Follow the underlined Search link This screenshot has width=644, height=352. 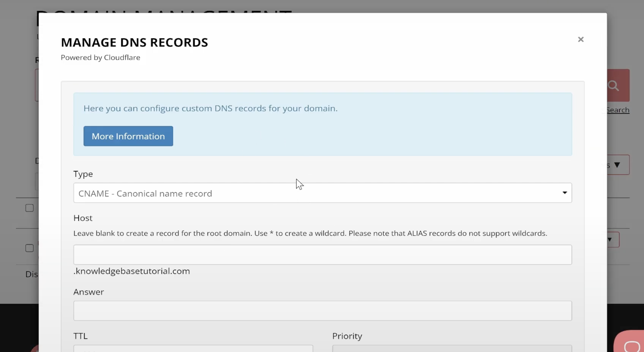click(617, 110)
